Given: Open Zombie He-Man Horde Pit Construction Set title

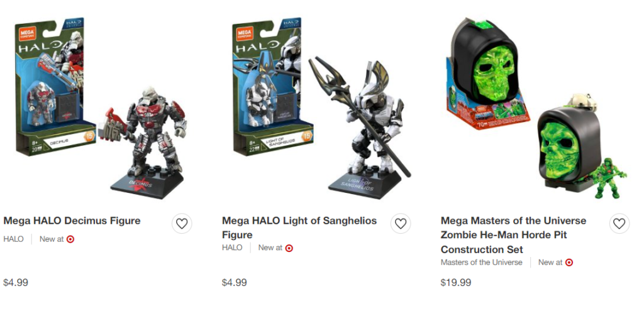Looking at the screenshot, I should coord(513,235).
